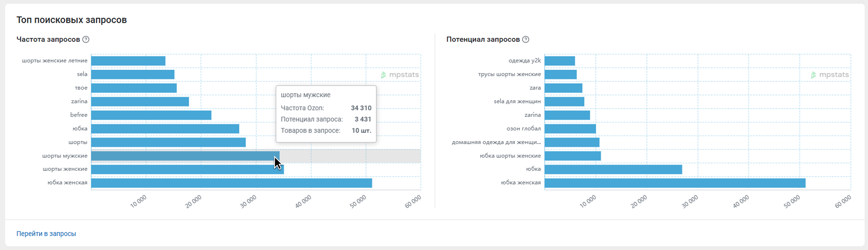Select the шорты женские frequency bar
Screen dimensions: 868x250
[187, 170]
